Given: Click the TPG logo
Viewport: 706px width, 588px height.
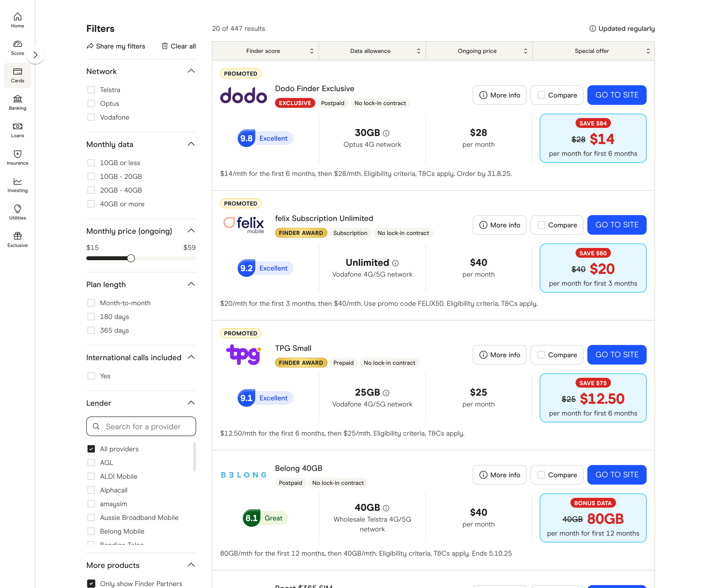Looking at the screenshot, I should [243, 355].
